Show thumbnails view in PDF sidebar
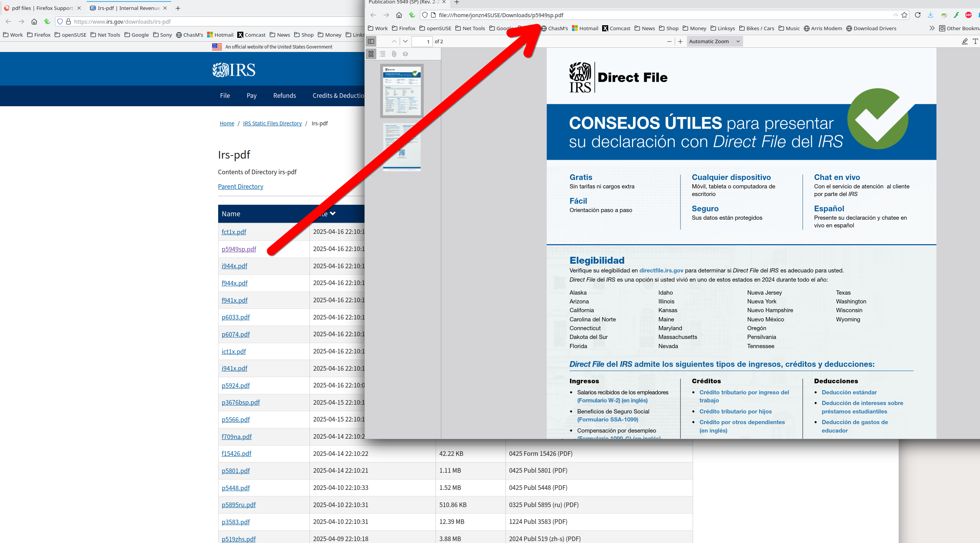 pos(371,54)
